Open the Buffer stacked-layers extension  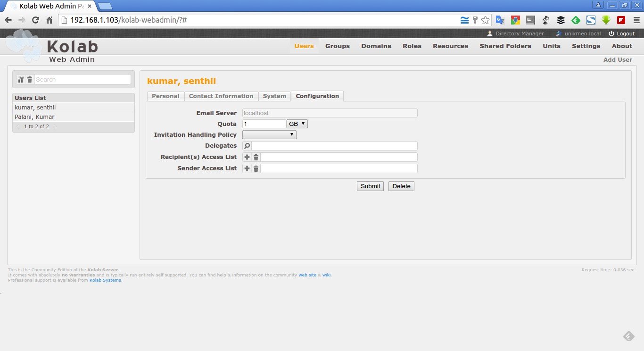[x=561, y=20]
